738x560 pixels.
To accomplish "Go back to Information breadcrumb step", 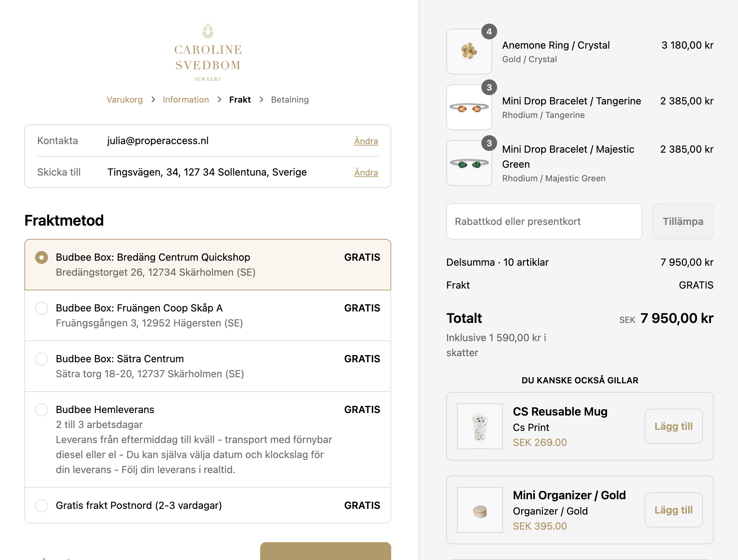I will click(186, 100).
